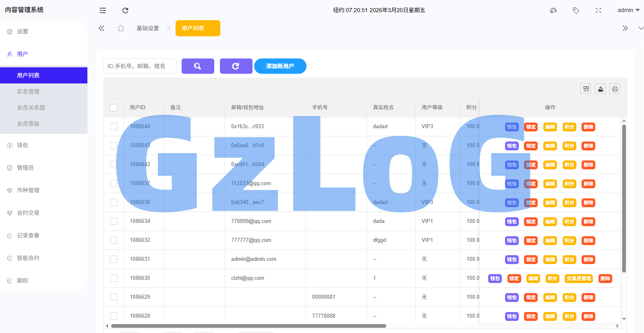Open the column filter icon in table toolbar
Image resolution: width=644 pixels, height=333 pixels.
point(586,89)
